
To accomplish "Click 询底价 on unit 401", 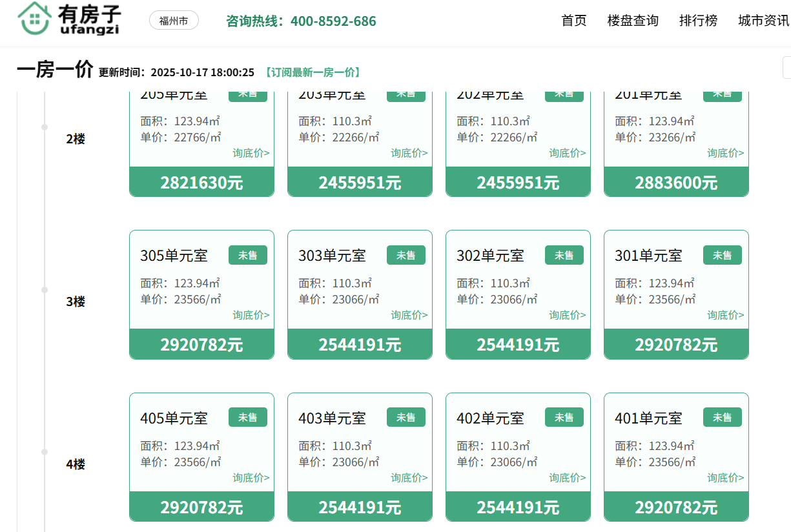I will pyautogui.click(x=725, y=478).
